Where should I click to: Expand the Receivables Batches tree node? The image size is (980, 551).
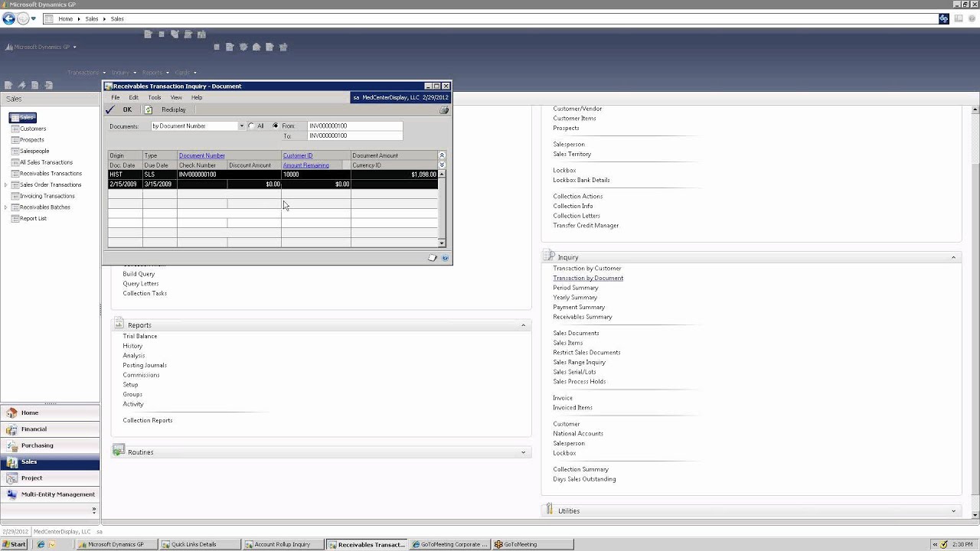[6, 207]
